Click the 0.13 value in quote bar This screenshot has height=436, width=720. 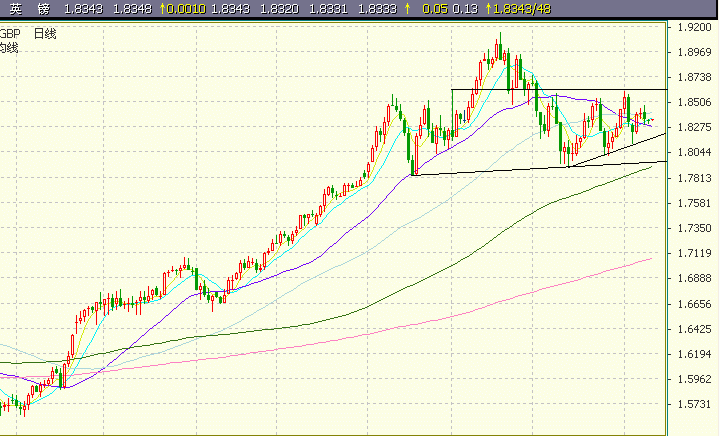pos(465,9)
